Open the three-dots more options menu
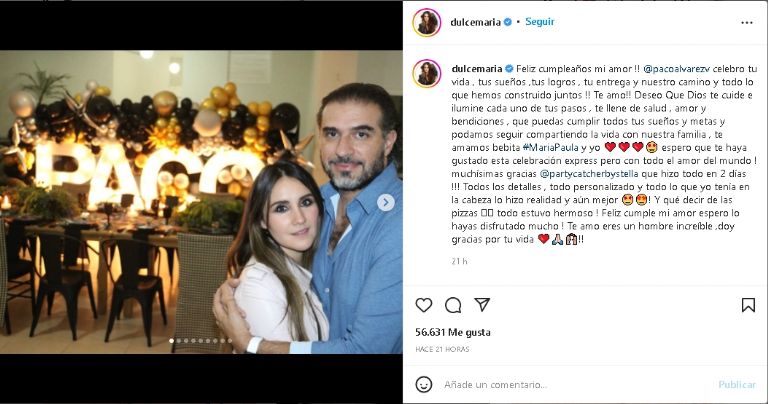 tap(747, 23)
